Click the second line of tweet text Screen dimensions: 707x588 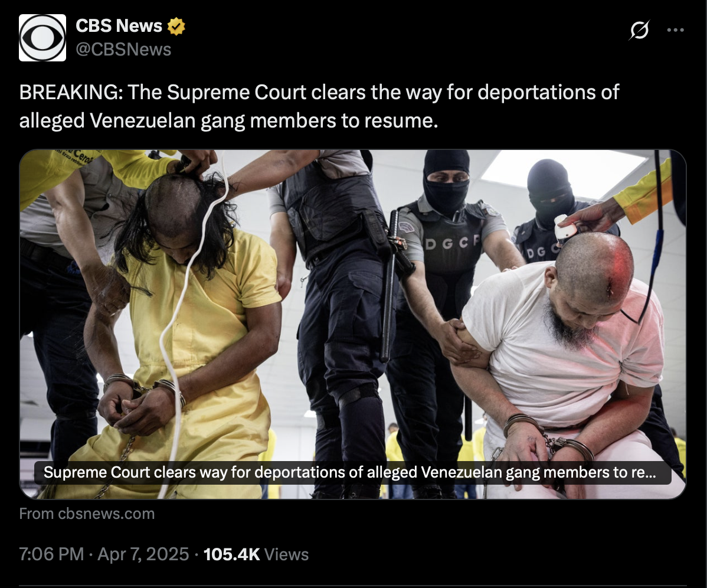tap(228, 121)
